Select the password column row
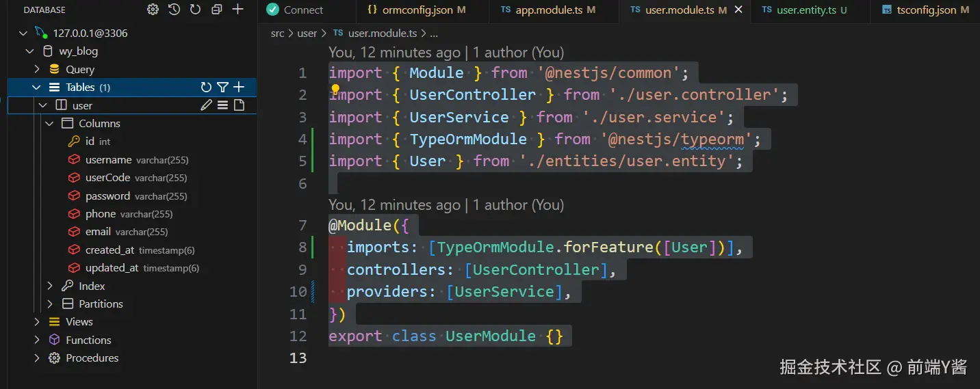The height and width of the screenshot is (389, 980). coord(132,196)
